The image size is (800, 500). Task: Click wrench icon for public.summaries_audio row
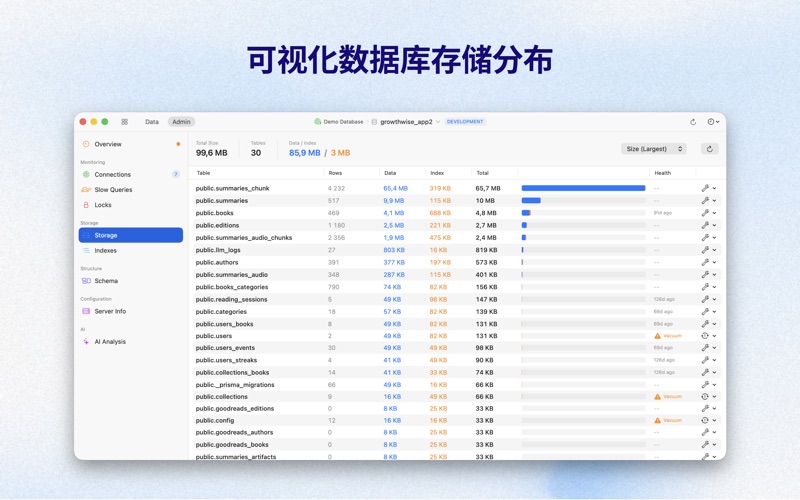[705, 274]
